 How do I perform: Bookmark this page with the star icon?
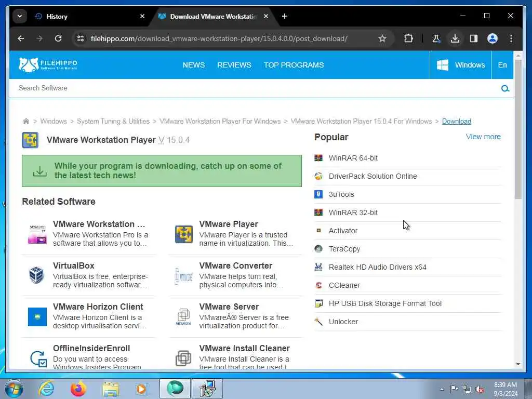(382, 38)
